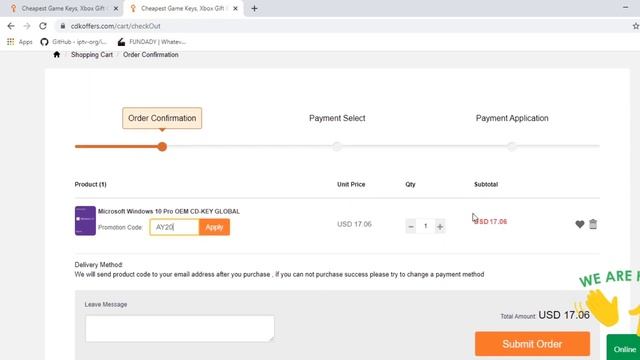Viewport: 640px width, 360px height.
Task: Click the browser forward arrow
Action: (x=27, y=26)
